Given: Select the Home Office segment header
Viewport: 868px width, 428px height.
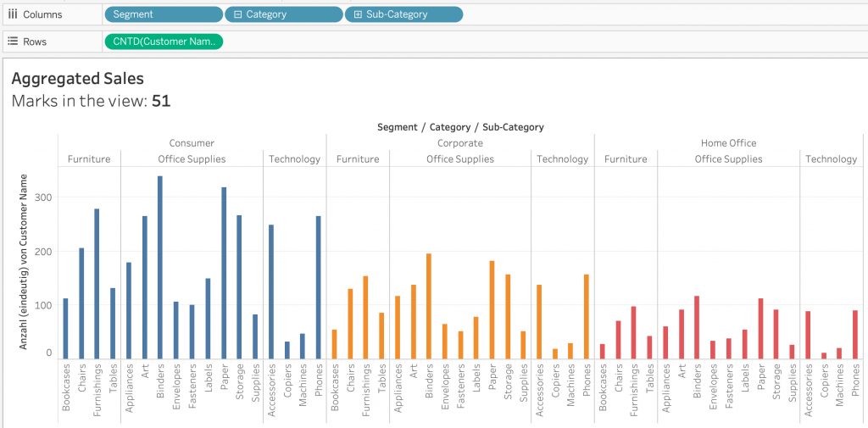Looking at the screenshot, I should click(728, 143).
